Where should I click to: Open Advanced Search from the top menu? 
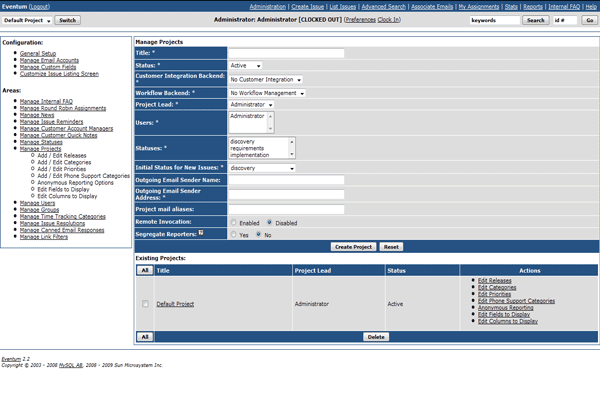pos(383,7)
